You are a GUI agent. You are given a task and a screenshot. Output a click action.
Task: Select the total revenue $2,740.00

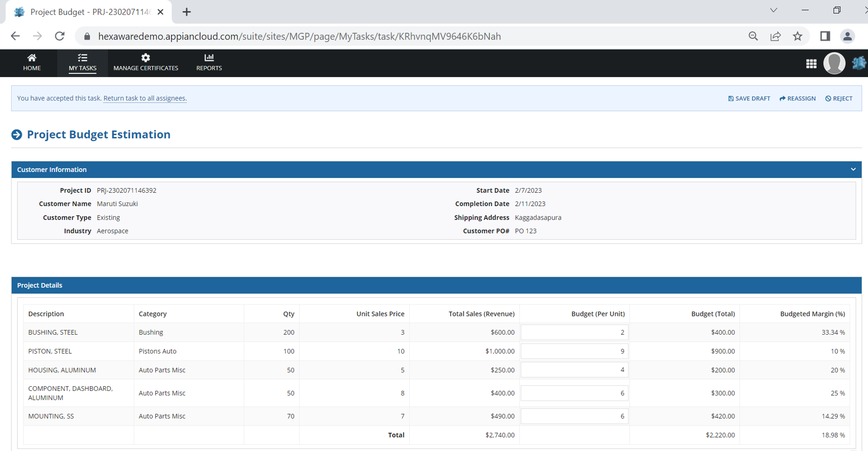(500, 435)
